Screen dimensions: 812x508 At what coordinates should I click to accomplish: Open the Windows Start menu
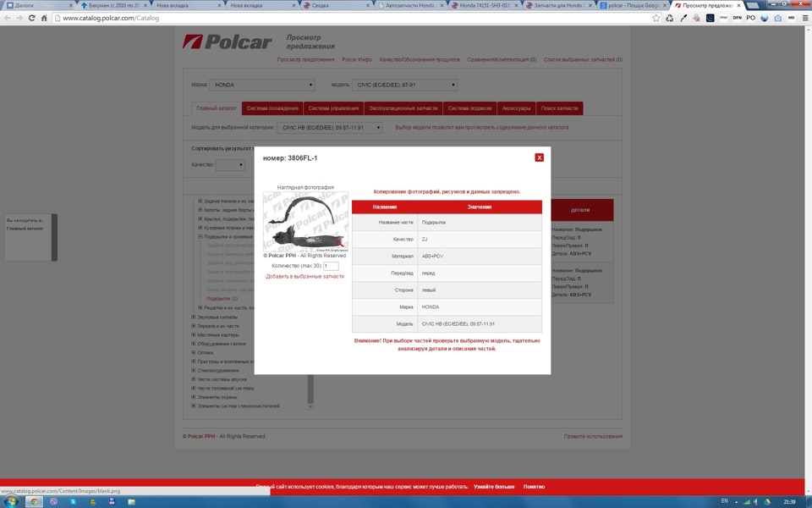pos(11,501)
